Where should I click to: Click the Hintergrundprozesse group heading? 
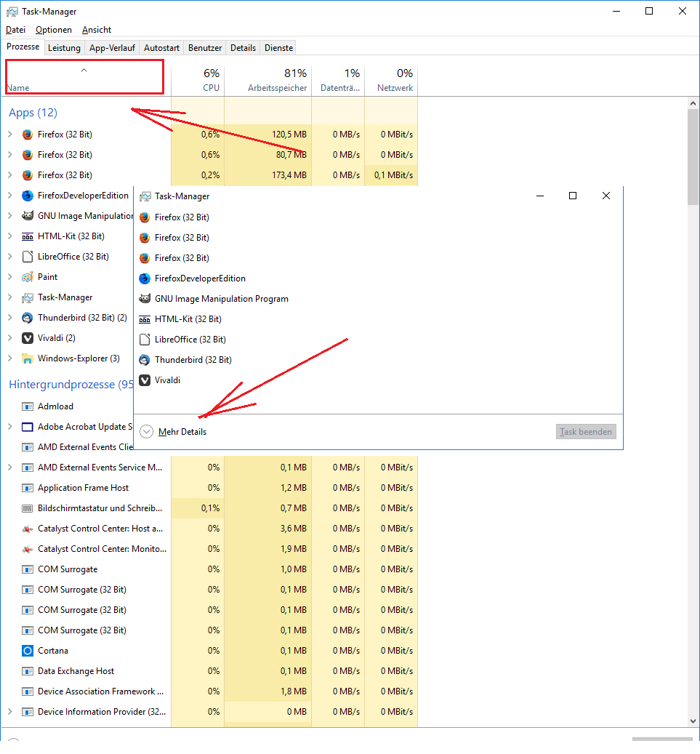tap(71, 385)
